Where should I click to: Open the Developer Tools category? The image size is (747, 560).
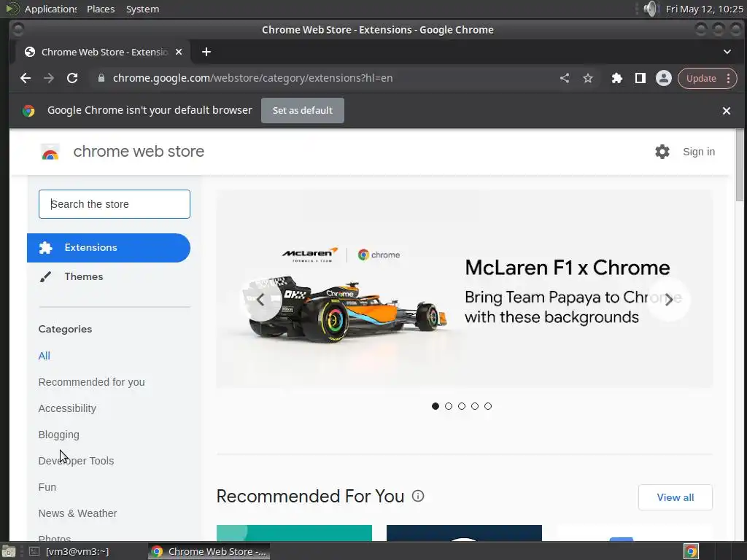coord(76,461)
